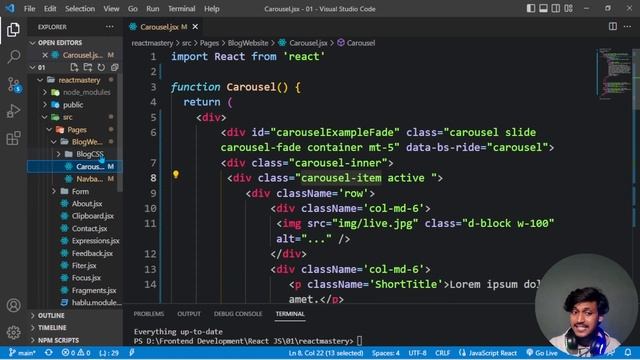Change encoding via UTF-8 status item
Image resolution: width=640 pixels, height=360 pixels.
coord(417,353)
